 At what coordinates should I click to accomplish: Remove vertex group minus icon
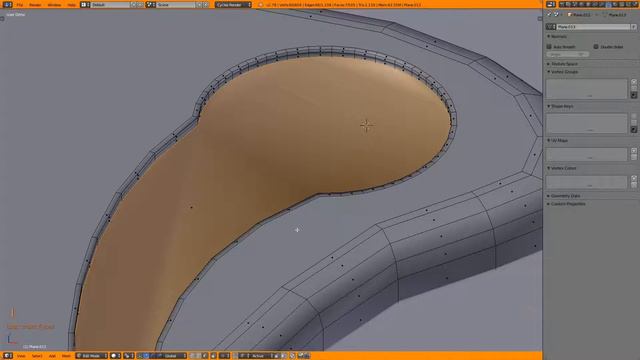point(634,88)
